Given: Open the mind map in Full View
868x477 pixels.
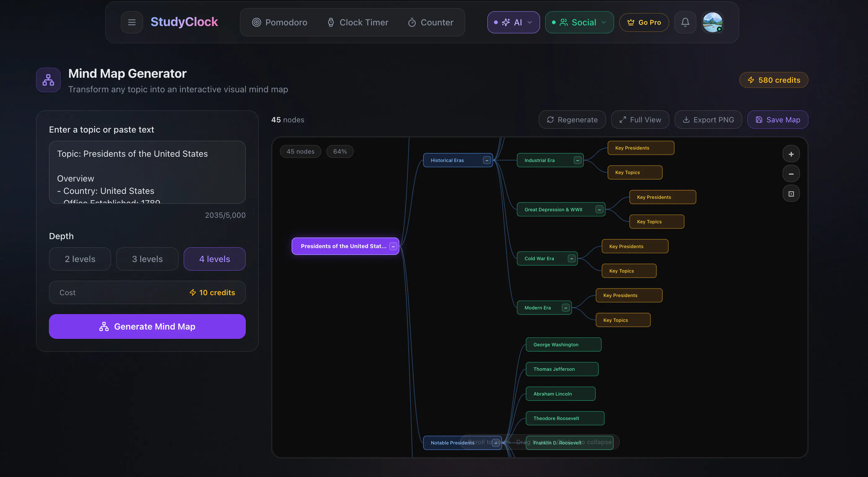Looking at the screenshot, I should (x=640, y=120).
